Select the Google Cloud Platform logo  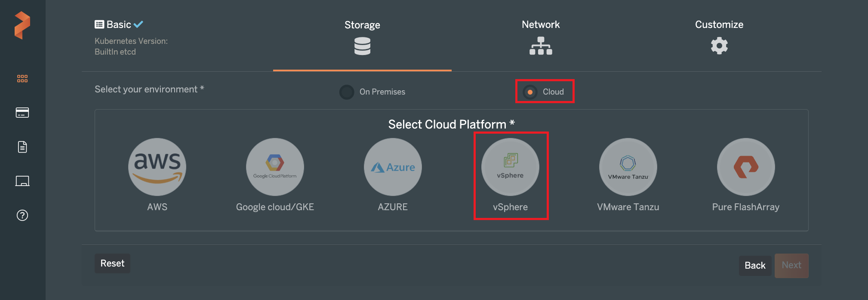pyautogui.click(x=275, y=167)
